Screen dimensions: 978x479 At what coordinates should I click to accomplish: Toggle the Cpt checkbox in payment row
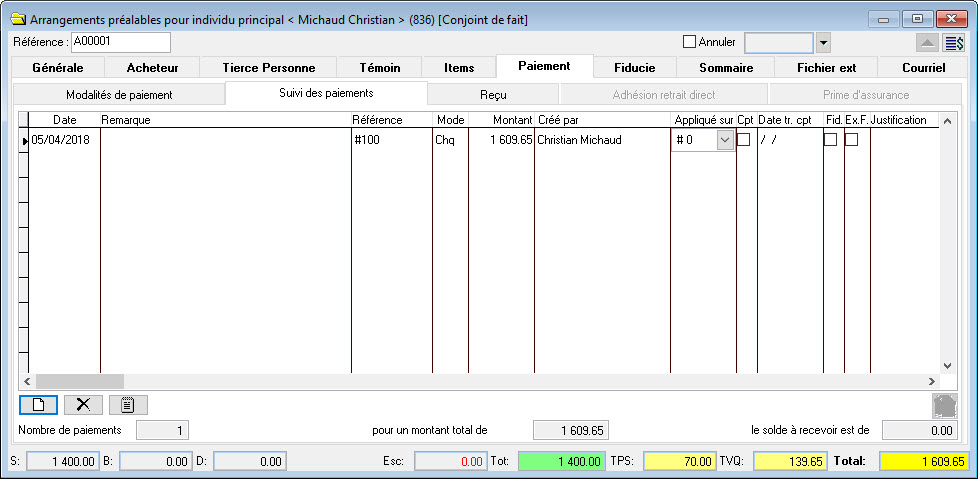[x=743, y=140]
